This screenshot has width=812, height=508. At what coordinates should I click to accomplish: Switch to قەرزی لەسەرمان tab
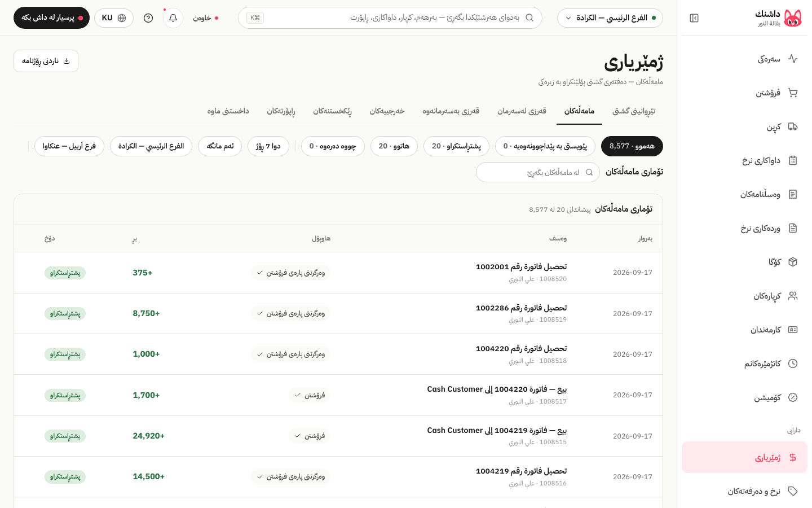pos(522,111)
